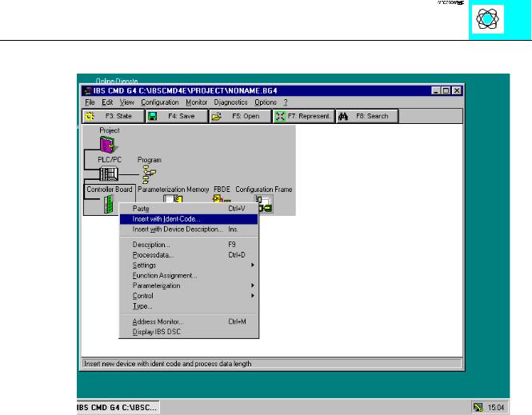Choose Function Assignment... menu entry
532x415 pixels.
click(x=189, y=275)
